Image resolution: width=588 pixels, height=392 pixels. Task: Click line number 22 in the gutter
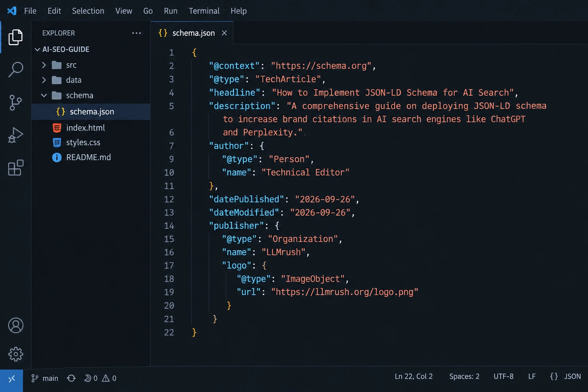click(x=169, y=332)
